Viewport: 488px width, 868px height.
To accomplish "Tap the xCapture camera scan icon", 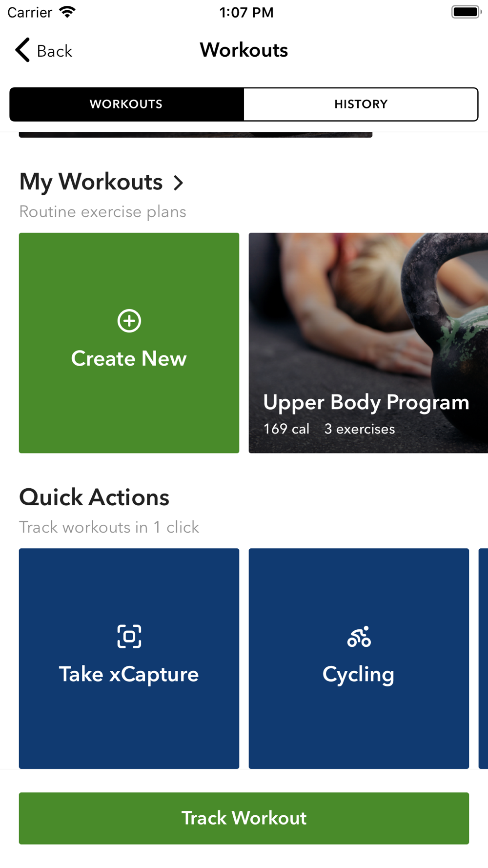I will click(129, 636).
